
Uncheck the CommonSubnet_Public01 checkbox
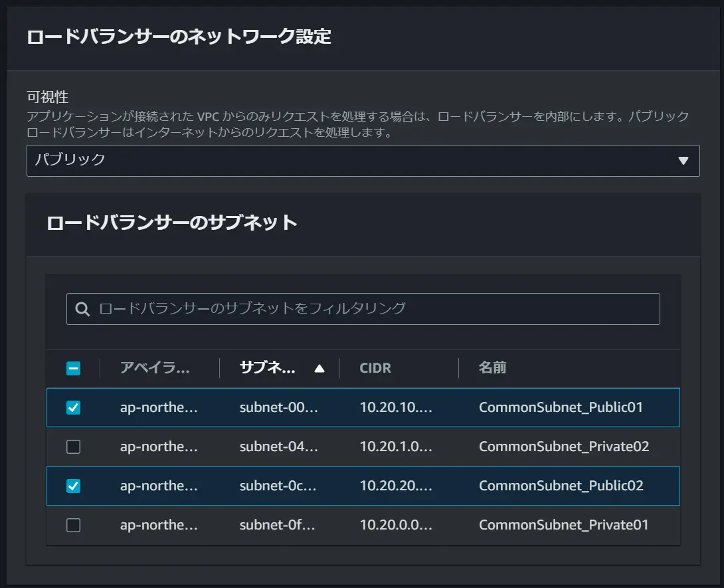click(74, 407)
